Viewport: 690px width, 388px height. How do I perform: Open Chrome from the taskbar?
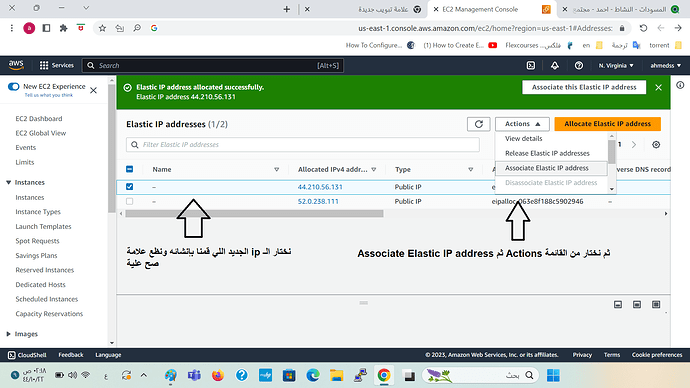point(384,375)
